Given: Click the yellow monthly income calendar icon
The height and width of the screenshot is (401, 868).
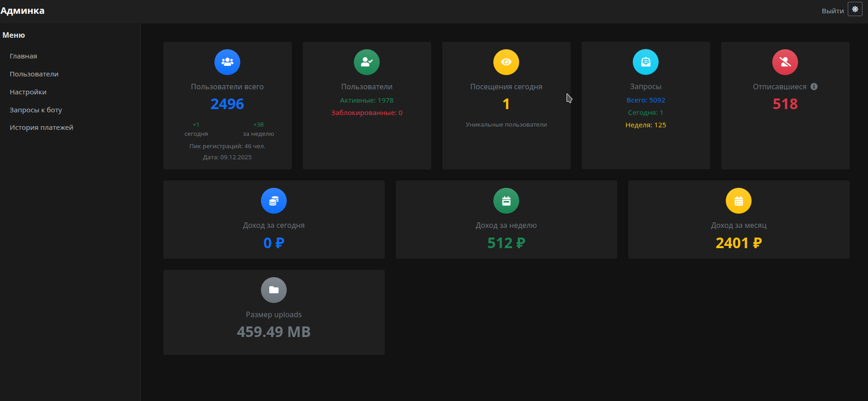Looking at the screenshot, I should click(x=739, y=201).
